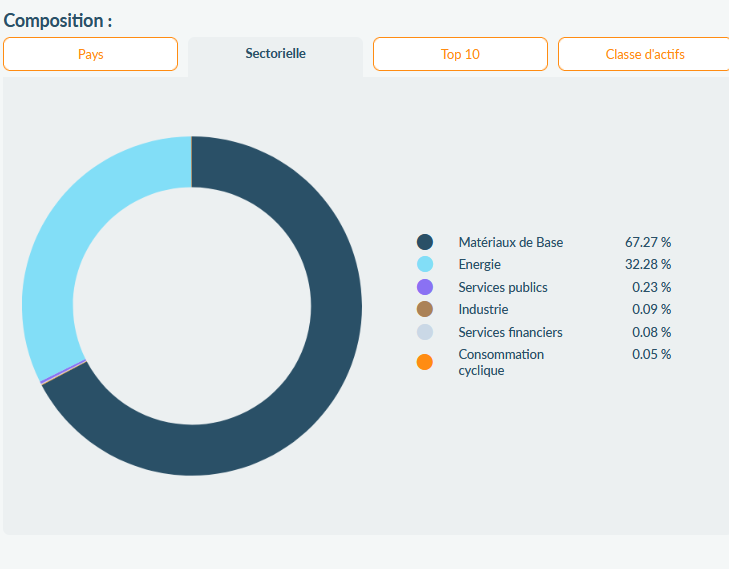Click the Services financiers legend label
Image resolution: width=729 pixels, height=569 pixels.
click(x=510, y=332)
